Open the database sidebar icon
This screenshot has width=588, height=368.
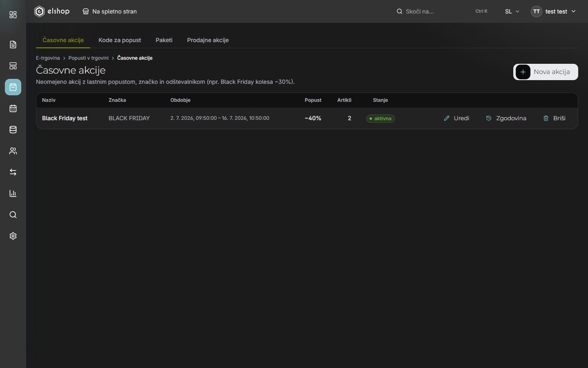click(13, 130)
